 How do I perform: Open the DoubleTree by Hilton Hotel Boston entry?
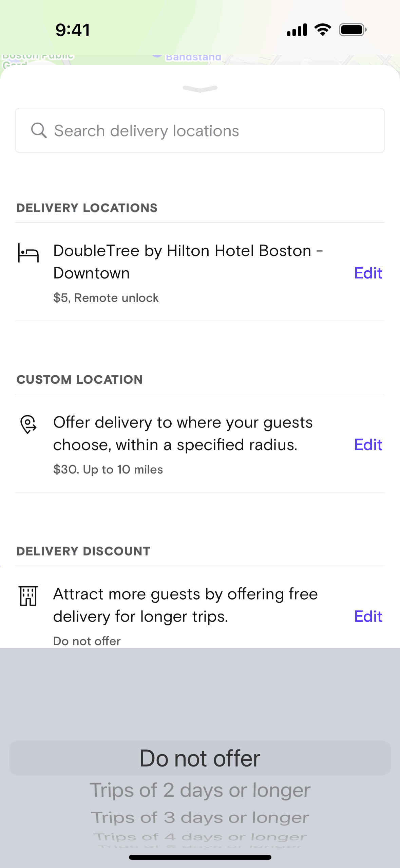pos(188,262)
